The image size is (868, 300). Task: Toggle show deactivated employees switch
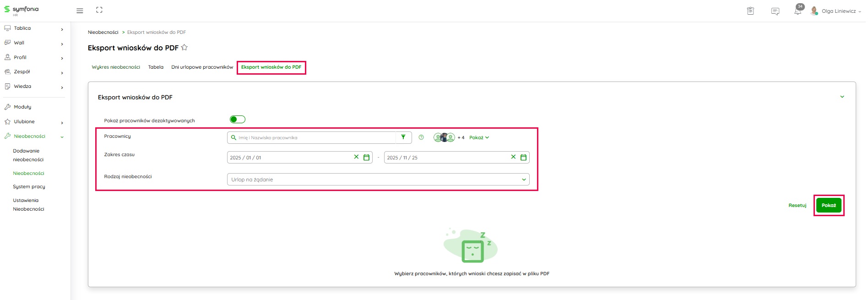(238, 120)
